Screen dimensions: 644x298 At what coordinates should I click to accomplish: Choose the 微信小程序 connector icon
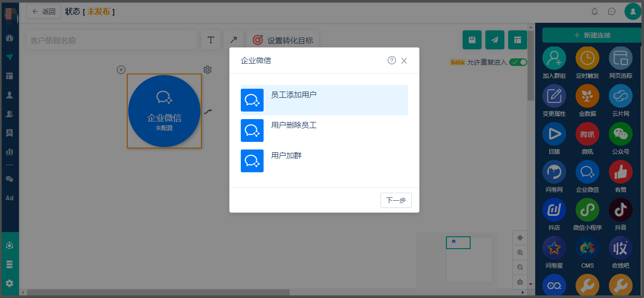(587, 210)
